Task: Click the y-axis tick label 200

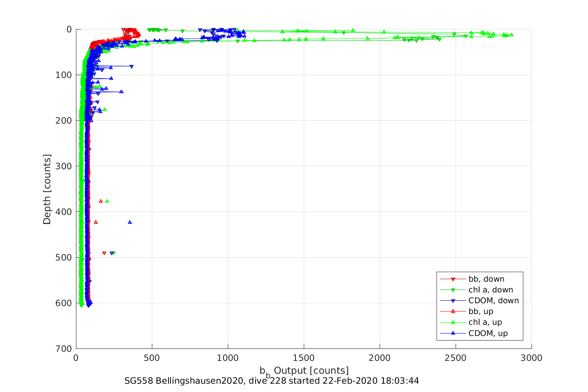Action: pyautogui.click(x=64, y=121)
